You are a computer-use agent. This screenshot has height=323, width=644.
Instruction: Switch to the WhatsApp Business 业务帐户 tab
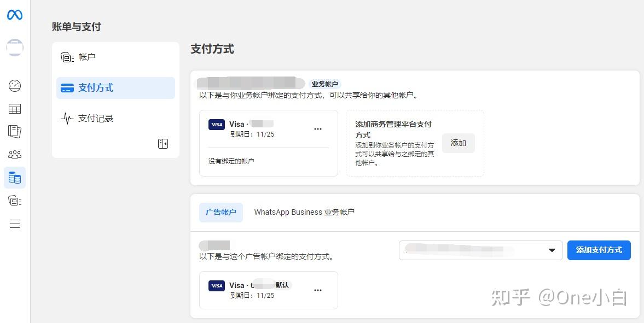304,212
